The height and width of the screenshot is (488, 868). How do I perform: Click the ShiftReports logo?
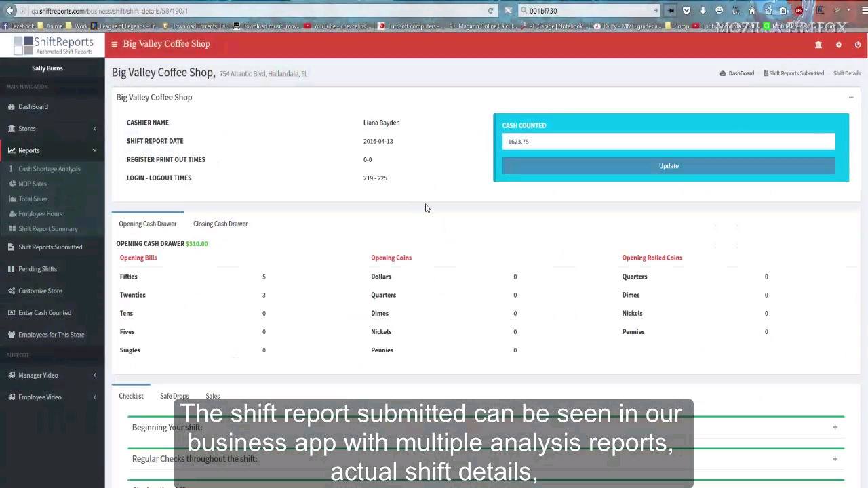[53, 45]
